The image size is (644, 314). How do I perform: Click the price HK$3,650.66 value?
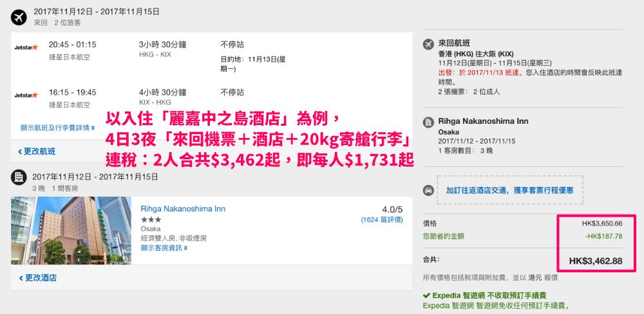[x=602, y=224]
